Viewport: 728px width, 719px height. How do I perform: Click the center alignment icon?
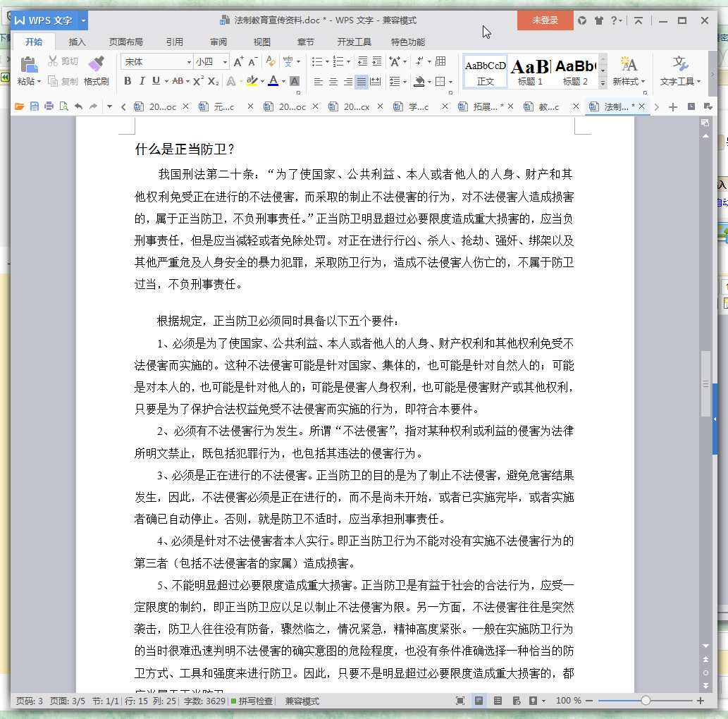click(x=333, y=82)
